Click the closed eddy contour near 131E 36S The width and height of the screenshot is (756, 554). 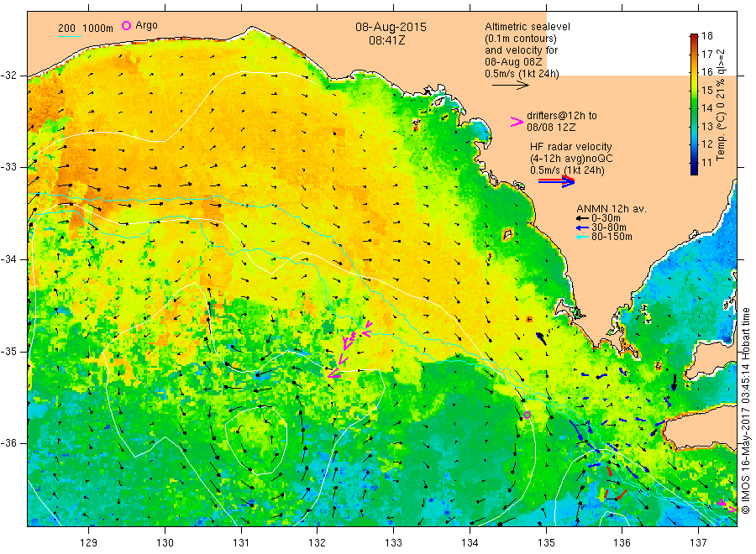(256, 441)
